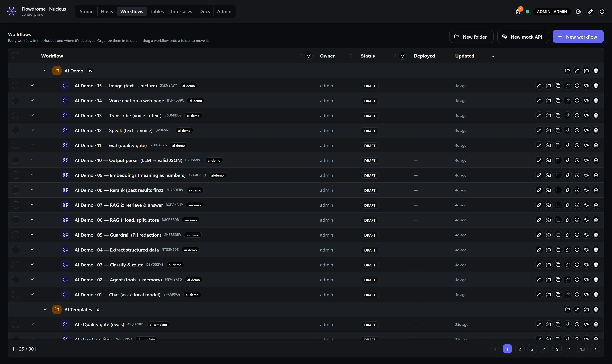Open the Admin tab
This screenshot has width=612, height=364.
pos(224,11)
